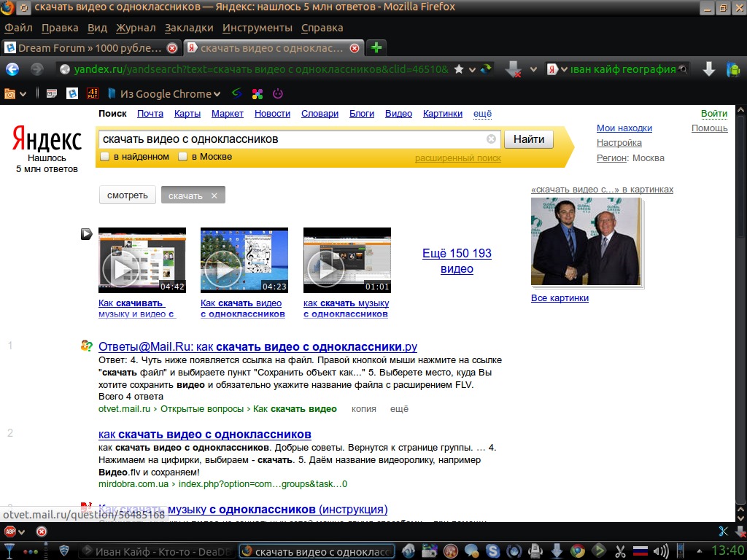Clear the Yandex search field with x icon
The width and height of the screenshot is (747, 560).
(x=491, y=139)
